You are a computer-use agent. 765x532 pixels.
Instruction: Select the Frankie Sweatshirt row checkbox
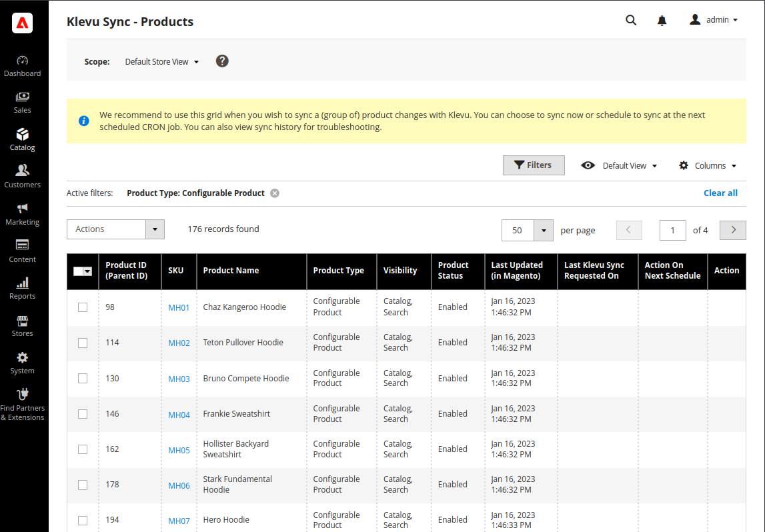click(83, 414)
